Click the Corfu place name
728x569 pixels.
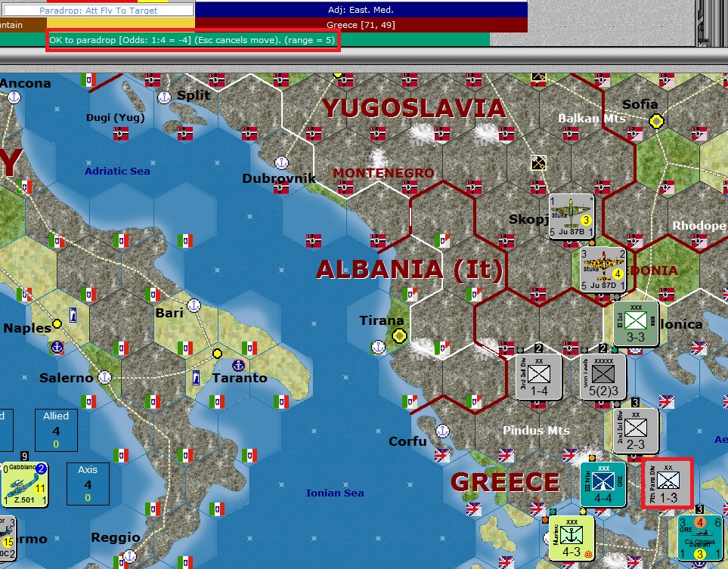407,441
